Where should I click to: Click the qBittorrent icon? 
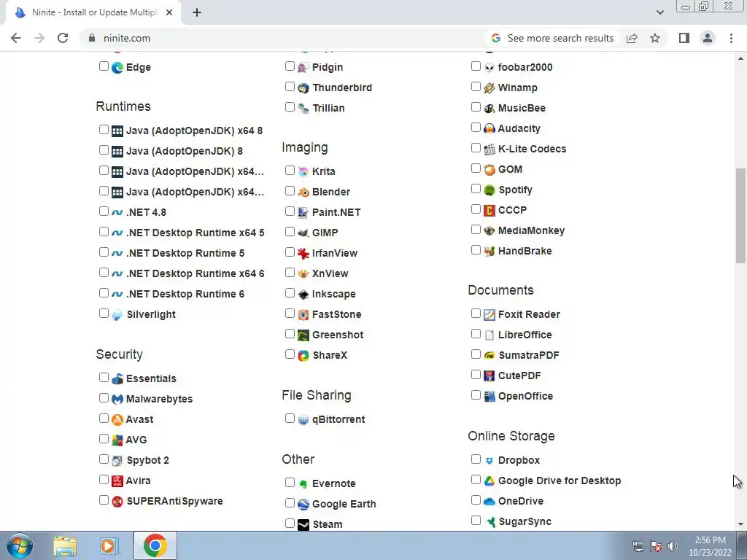[303, 420]
